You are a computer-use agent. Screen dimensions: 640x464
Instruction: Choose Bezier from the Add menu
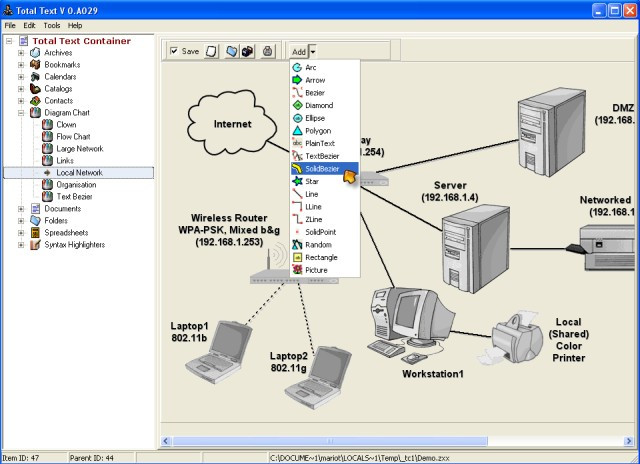click(325, 93)
